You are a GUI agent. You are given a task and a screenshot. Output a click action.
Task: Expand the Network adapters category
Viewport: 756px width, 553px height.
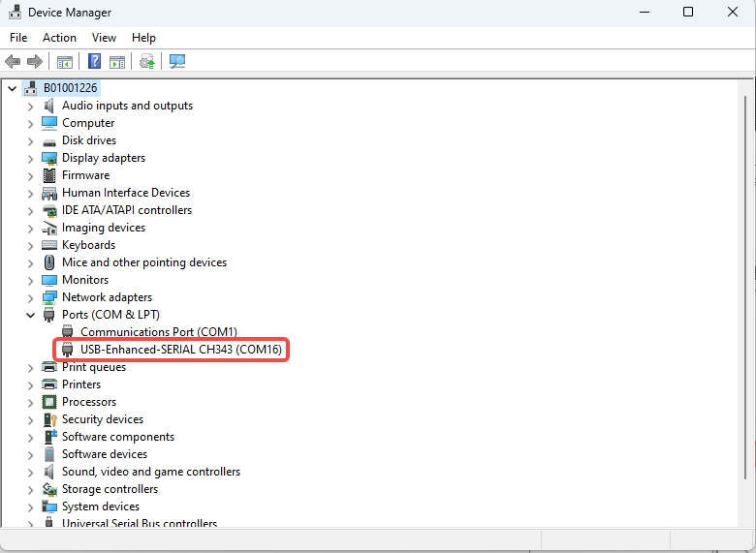(30, 298)
